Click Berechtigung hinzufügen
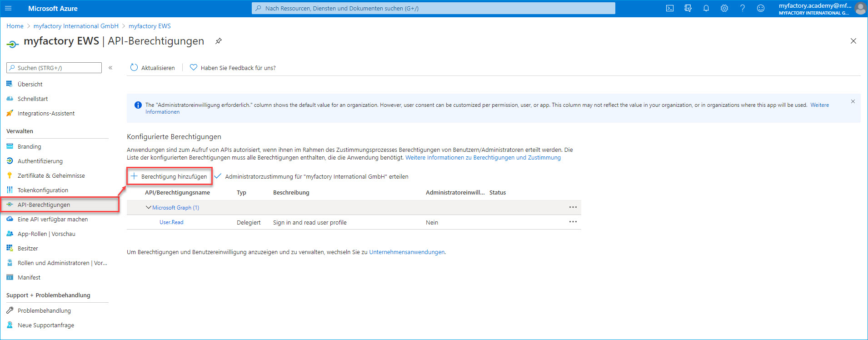Screen dimensions: 868x340 click(169, 176)
